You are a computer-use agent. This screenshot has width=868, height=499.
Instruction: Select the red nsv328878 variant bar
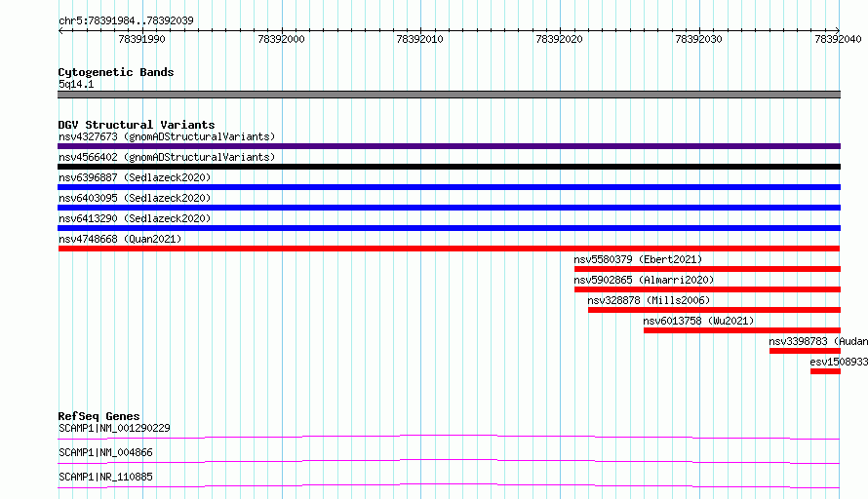point(714,310)
